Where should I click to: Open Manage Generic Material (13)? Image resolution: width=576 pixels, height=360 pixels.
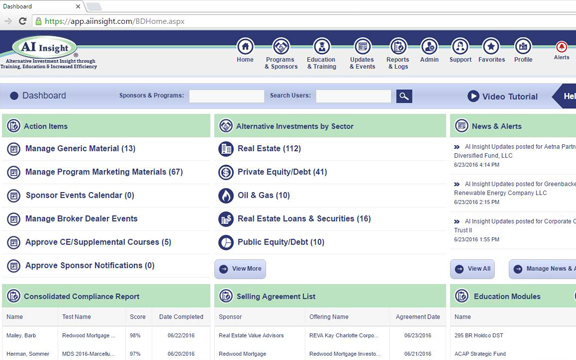[x=80, y=148]
